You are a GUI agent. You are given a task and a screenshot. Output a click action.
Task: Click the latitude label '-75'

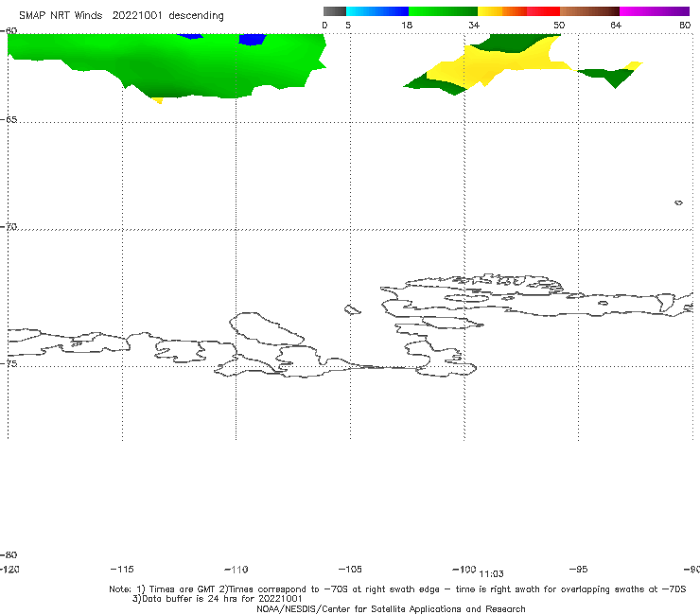point(9,363)
